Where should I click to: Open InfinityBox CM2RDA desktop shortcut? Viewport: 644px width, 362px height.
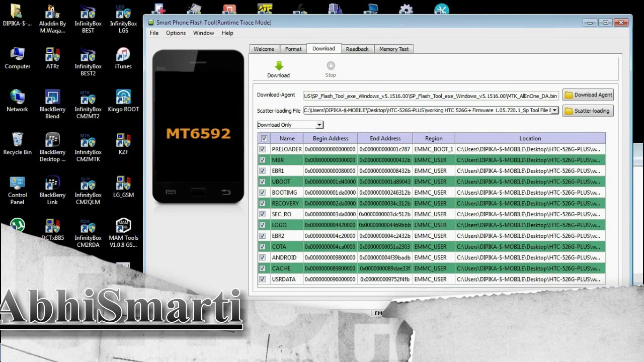tap(88, 233)
